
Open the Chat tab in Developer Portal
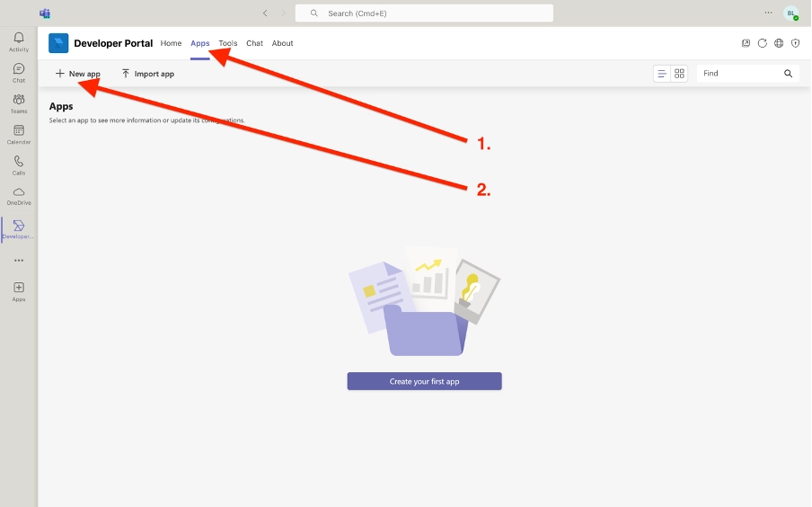coord(254,43)
